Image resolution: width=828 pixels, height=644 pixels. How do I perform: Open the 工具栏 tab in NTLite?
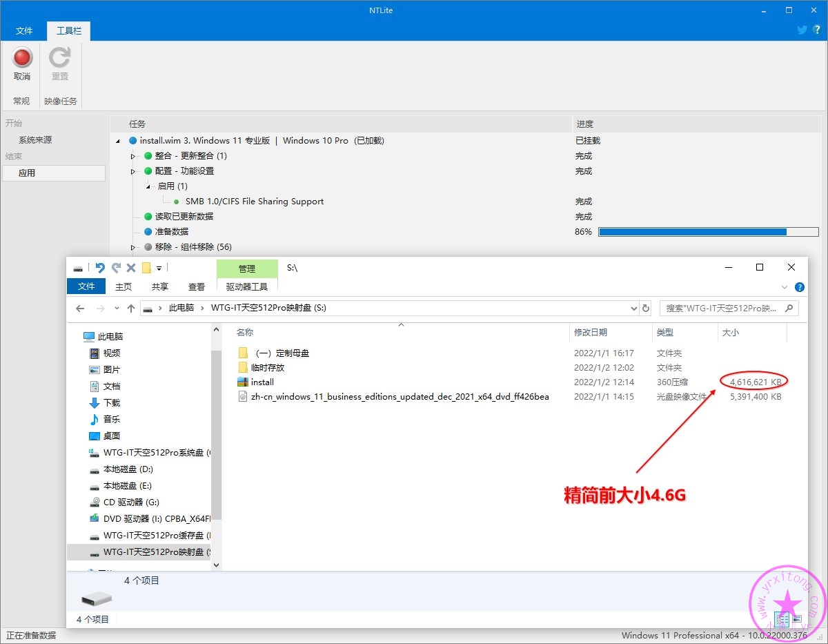(x=68, y=31)
